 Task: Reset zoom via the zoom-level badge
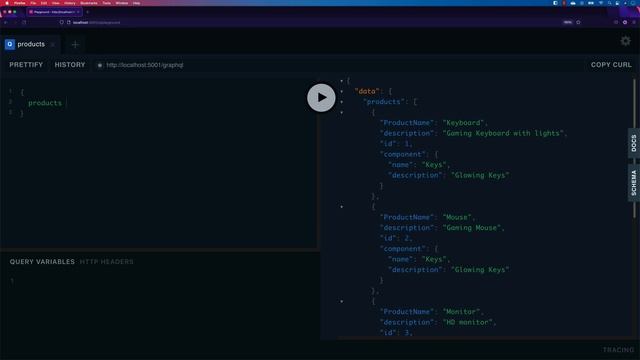coord(567,22)
